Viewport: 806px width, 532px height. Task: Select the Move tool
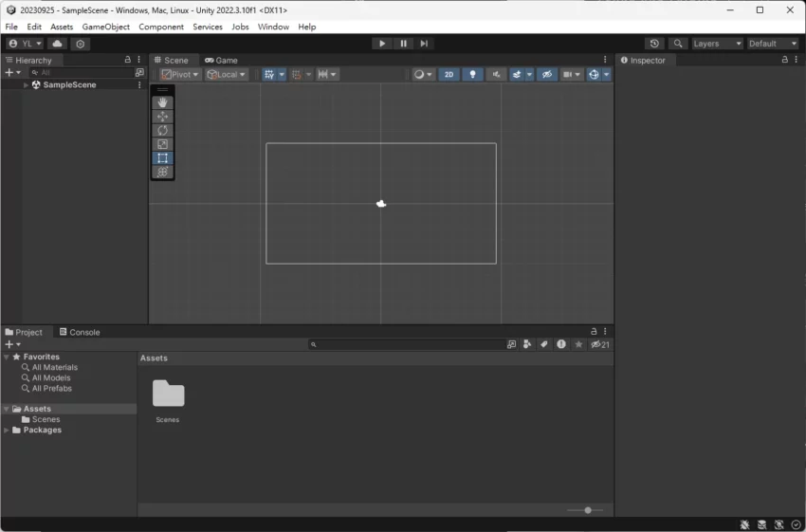162,117
